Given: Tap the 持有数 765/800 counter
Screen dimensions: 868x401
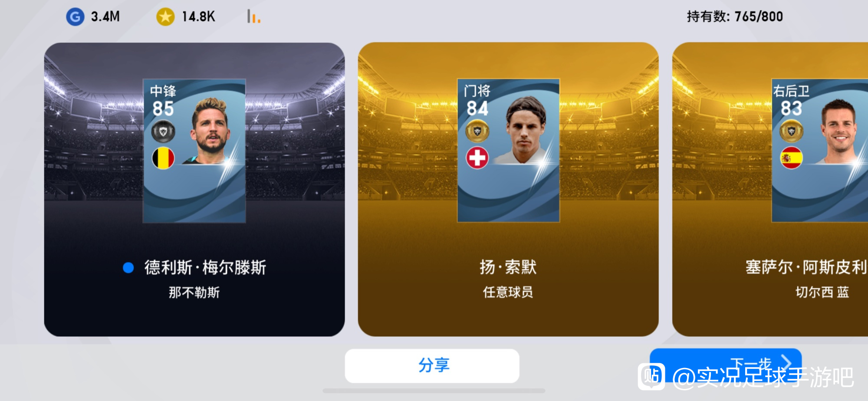Looking at the screenshot, I should [x=735, y=16].
